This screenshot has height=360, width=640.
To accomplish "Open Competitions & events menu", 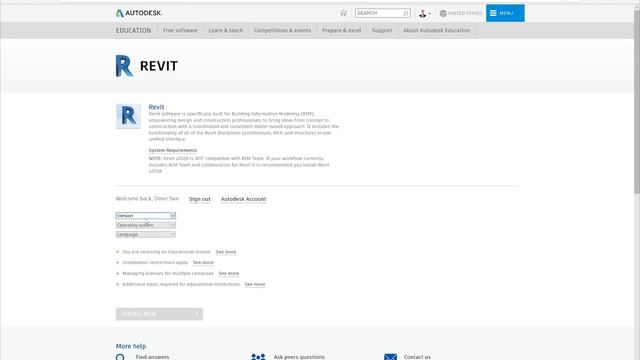I will click(x=282, y=30).
